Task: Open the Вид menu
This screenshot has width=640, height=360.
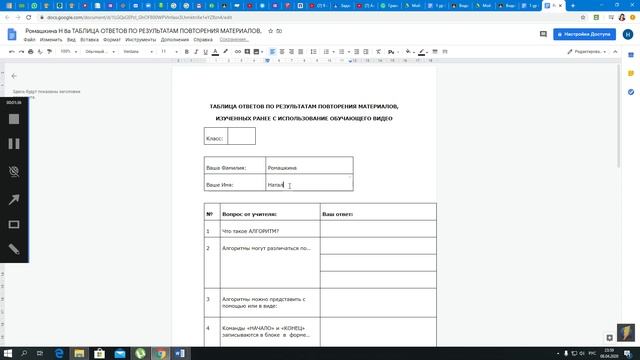Action: [x=71, y=40]
